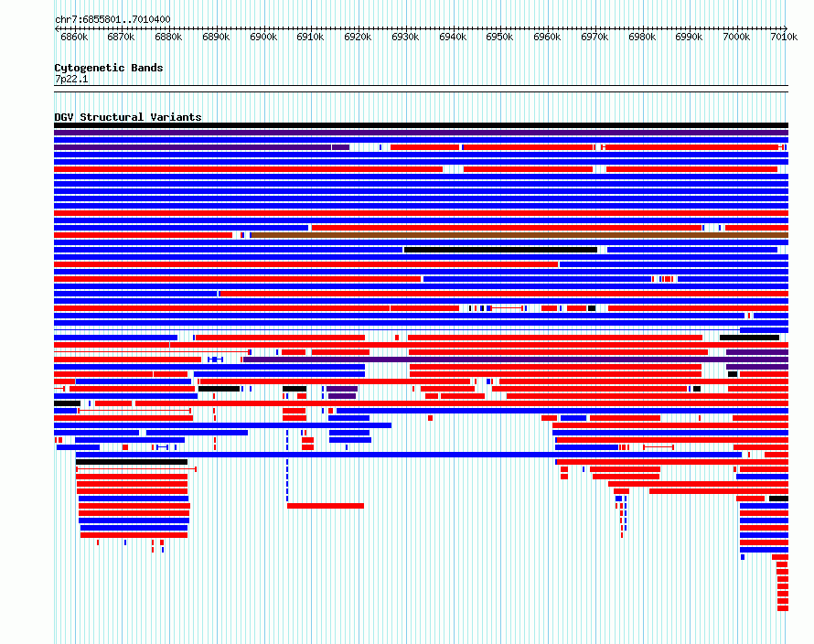
Task: Jump to the 6900k ruler mark
Action: point(263,37)
